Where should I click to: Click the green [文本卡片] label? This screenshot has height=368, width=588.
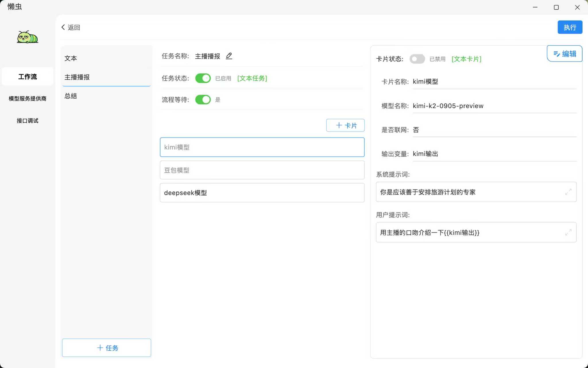pyautogui.click(x=466, y=59)
